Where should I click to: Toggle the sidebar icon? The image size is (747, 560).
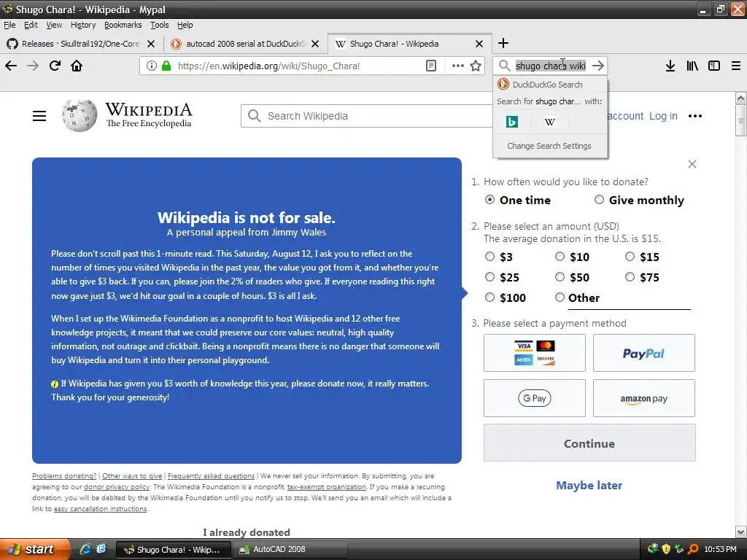pyautogui.click(x=714, y=66)
